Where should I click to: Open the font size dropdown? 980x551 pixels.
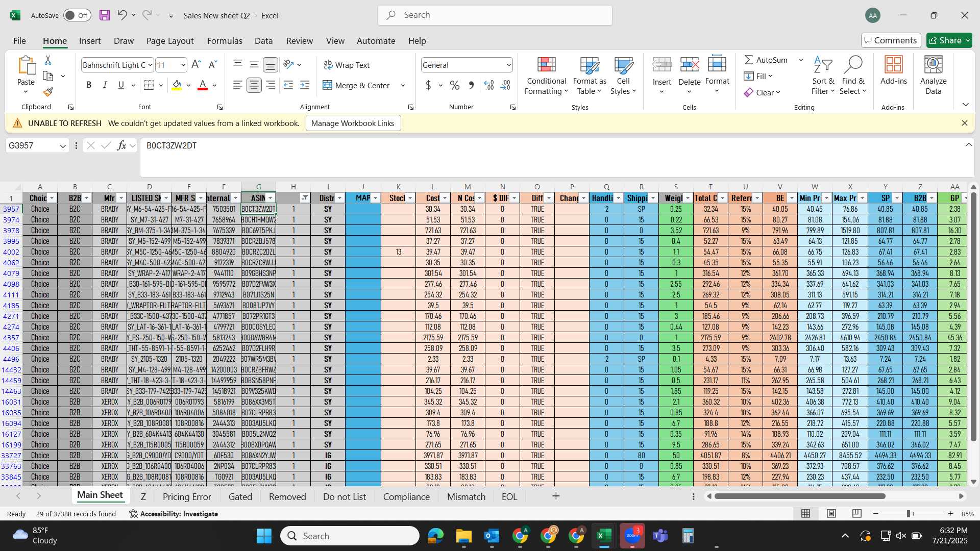coord(183,65)
